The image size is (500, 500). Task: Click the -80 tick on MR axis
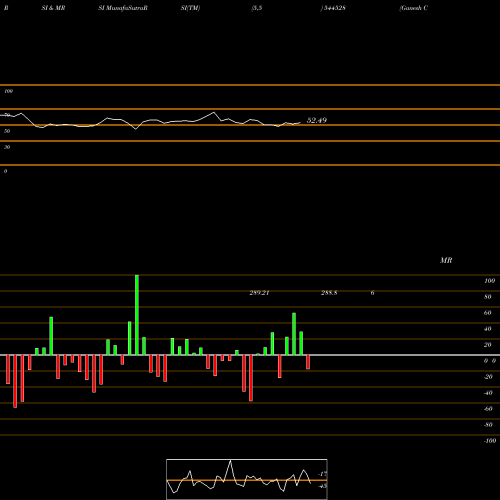pos(488,425)
